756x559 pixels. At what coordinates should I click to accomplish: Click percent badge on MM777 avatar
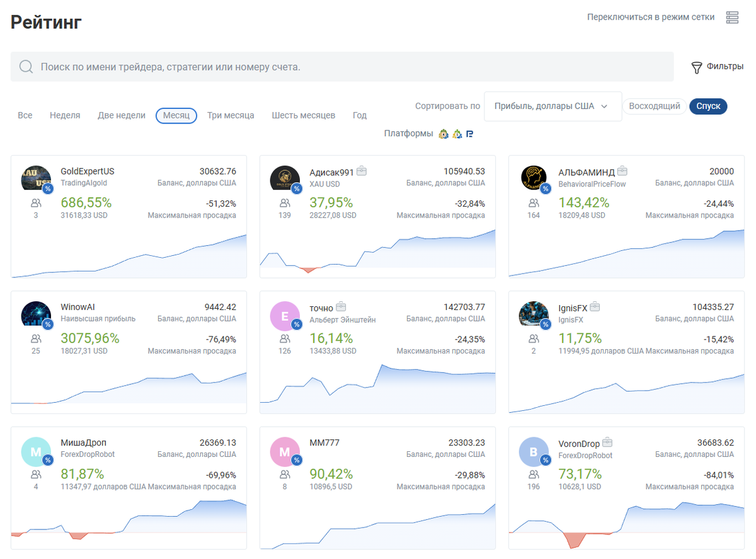pos(297,460)
